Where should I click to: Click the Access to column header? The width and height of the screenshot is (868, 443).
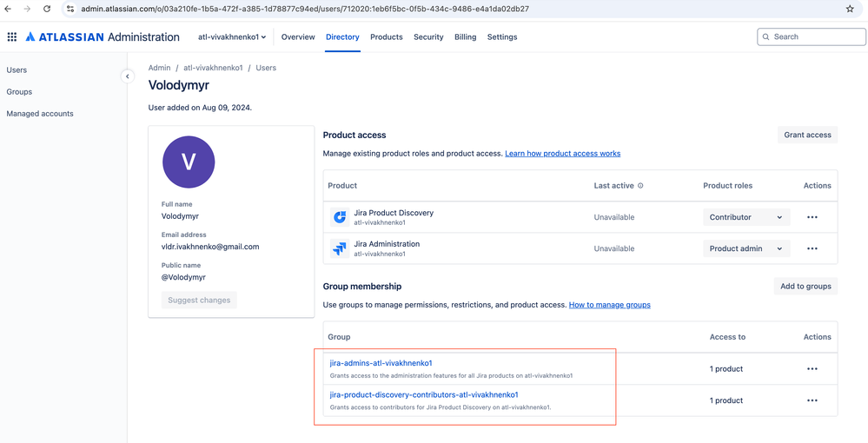(x=727, y=337)
